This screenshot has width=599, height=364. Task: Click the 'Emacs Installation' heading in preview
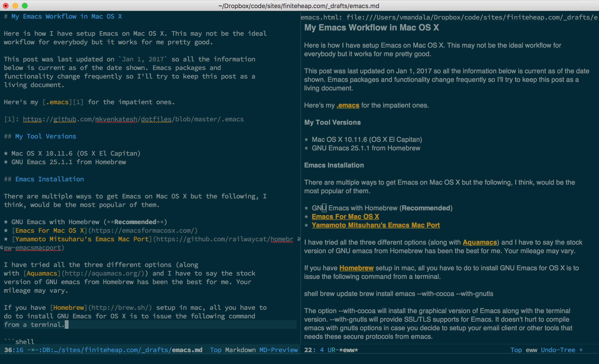334,165
